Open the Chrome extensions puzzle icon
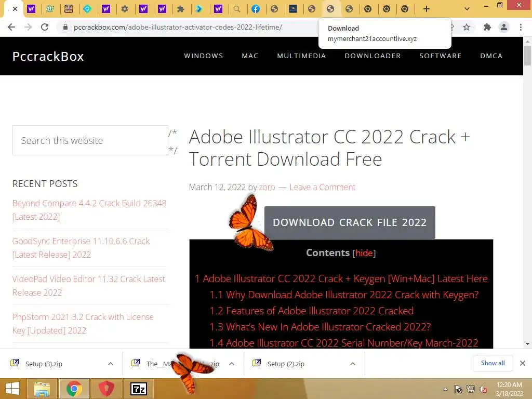532x399 pixels. point(487,27)
